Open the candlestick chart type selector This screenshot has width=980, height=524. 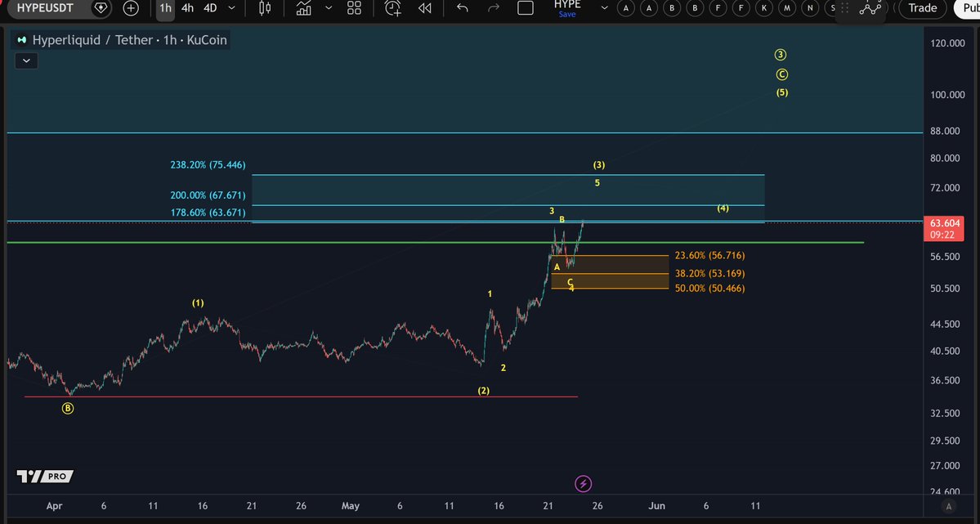265,8
